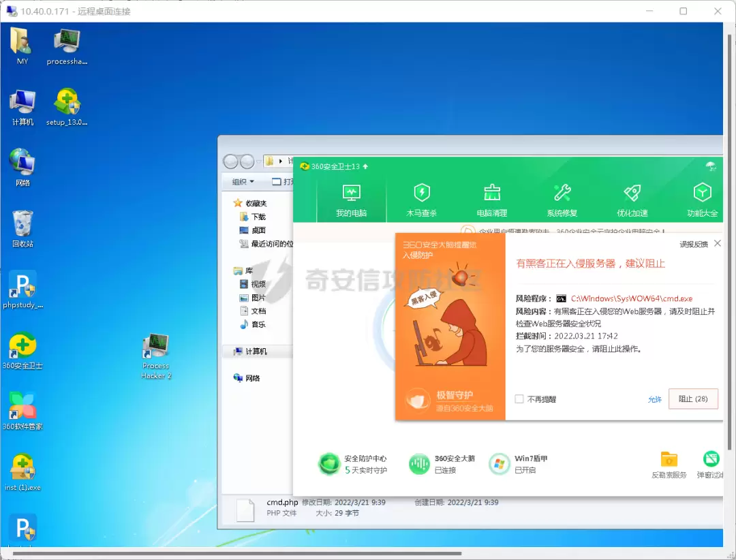736x560 pixels.
Task: Click the 阻止 button in alert
Action: click(x=693, y=399)
